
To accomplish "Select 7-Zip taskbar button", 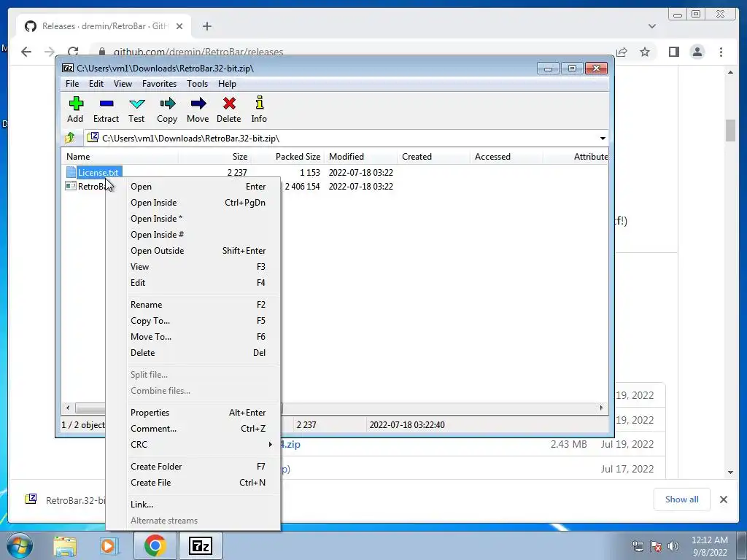I will pos(200,545).
